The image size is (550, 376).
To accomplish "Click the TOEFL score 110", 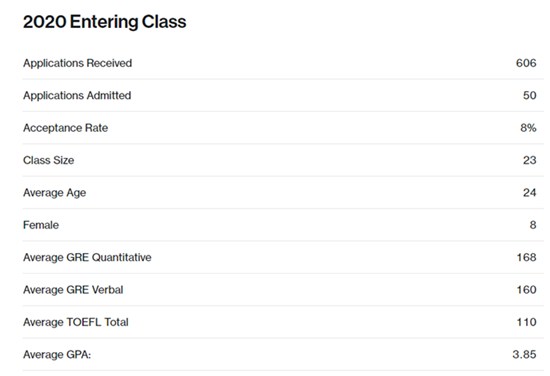I will [x=526, y=322].
